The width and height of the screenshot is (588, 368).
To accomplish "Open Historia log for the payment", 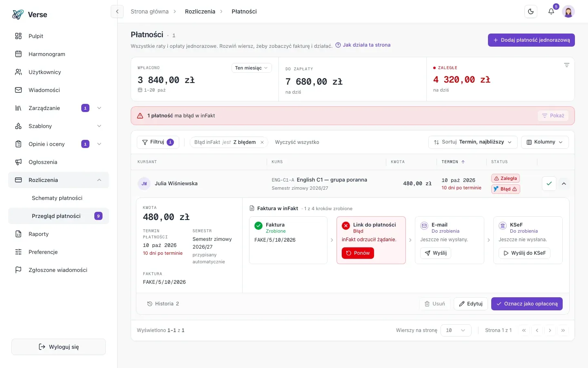I will point(163,304).
